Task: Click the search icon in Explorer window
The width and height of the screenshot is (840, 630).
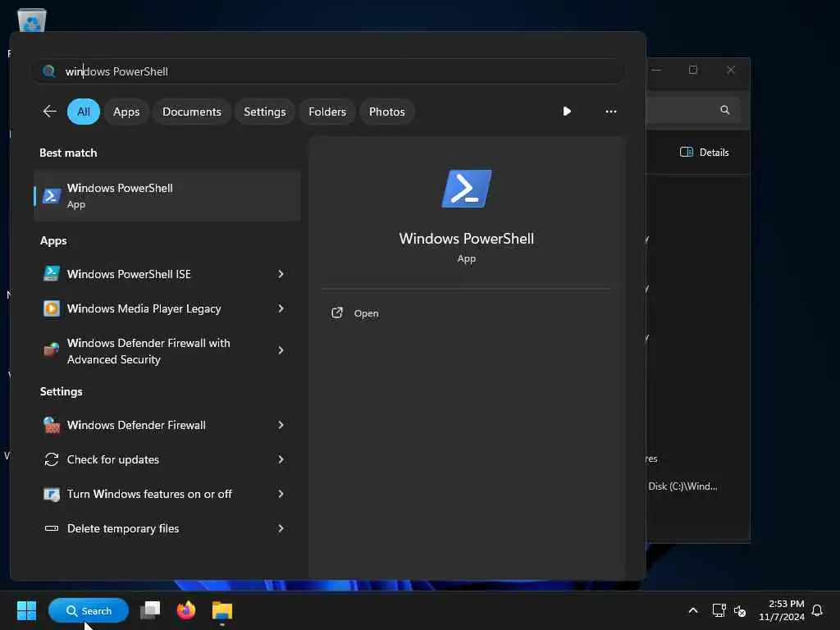Action: coord(725,110)
